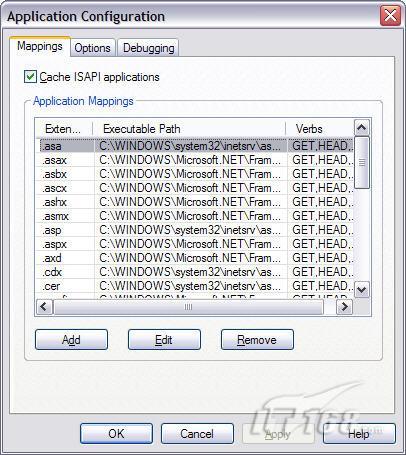The height and width of the screenshot is (455, 406).
Task: Confirm the dialog with OK
Action: click(x=116, y=434)
